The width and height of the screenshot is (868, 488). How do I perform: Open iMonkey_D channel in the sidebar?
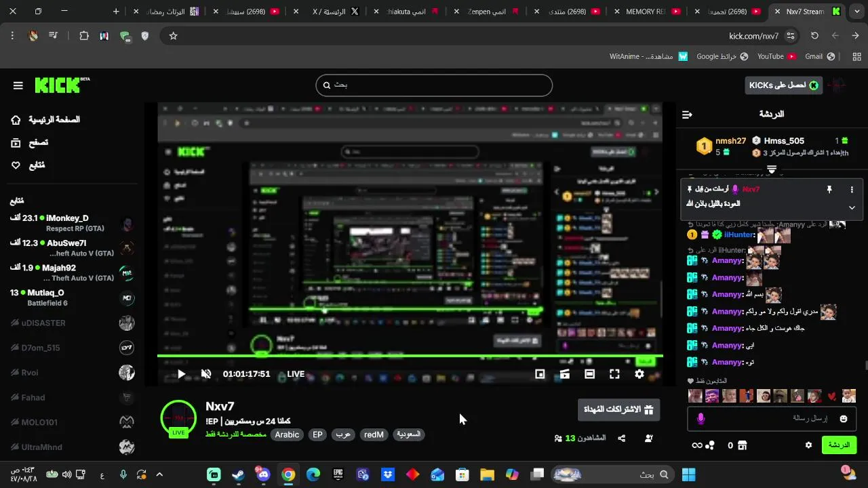point(72,223)
